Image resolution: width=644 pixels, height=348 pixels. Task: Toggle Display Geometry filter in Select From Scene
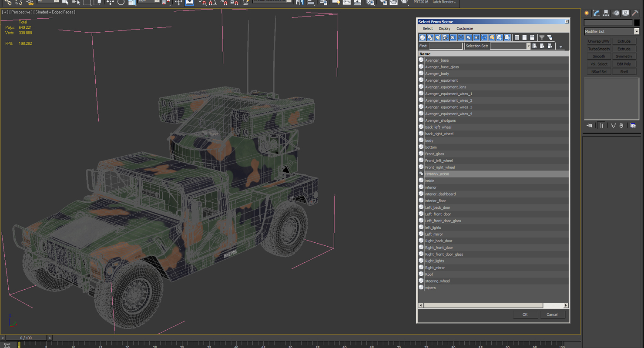click(x=423, y=38)
